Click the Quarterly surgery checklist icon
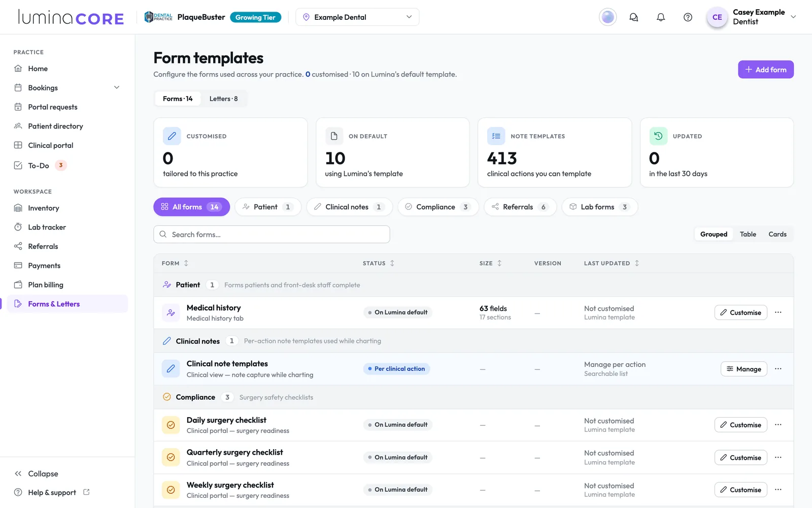 tap(171, 457)
